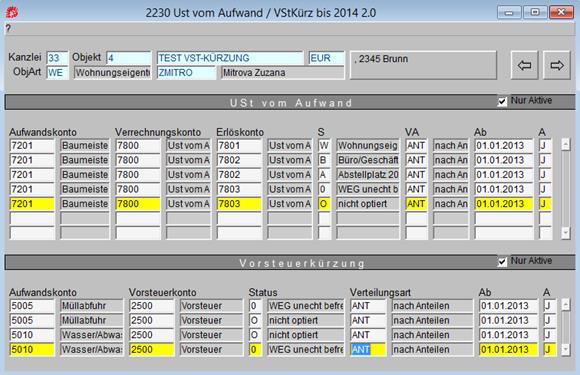The width and height of the screenshot is (580, 375).
Task: Click the TEST VST-KÜRZUNG name field
Action: click(x=230, y=58)
